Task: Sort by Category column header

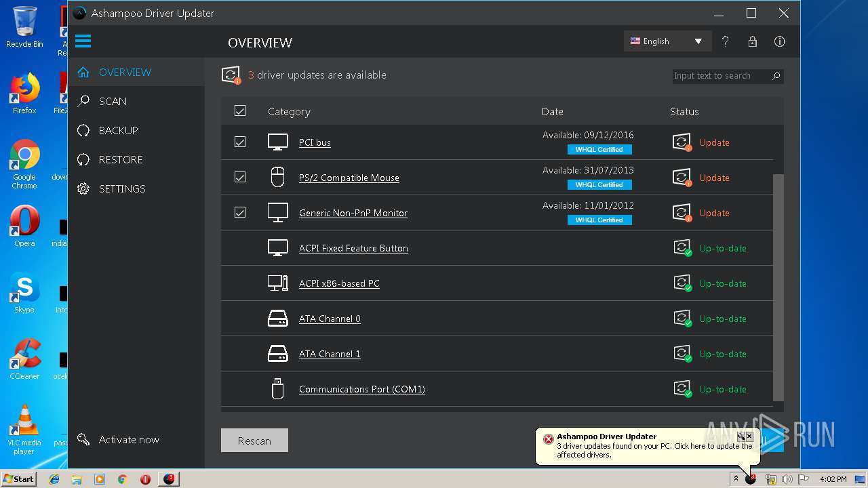Action: coord(289,111)
